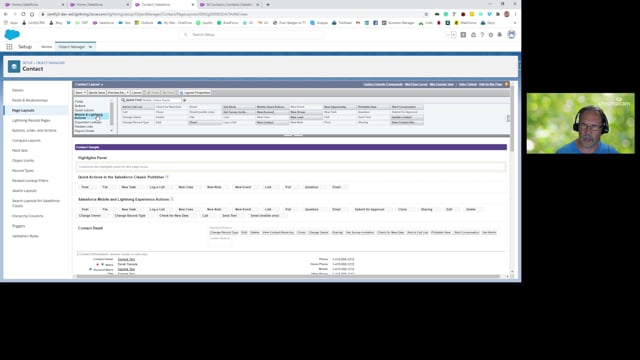The height and width of the screenshot is (360, 640).
Task: Bookmark this page with the star icon
Action: 426,14
